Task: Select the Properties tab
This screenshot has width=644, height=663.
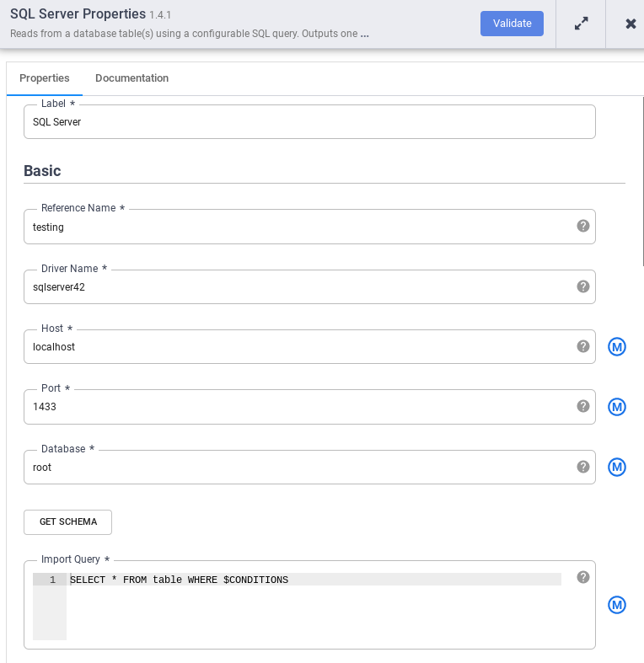Action: pyautogui.click(x=45, y=78)
